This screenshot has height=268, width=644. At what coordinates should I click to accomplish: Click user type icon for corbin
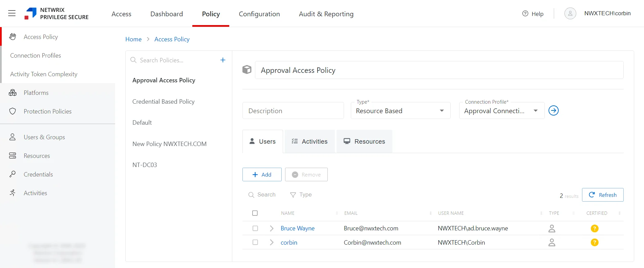(552, 242)
